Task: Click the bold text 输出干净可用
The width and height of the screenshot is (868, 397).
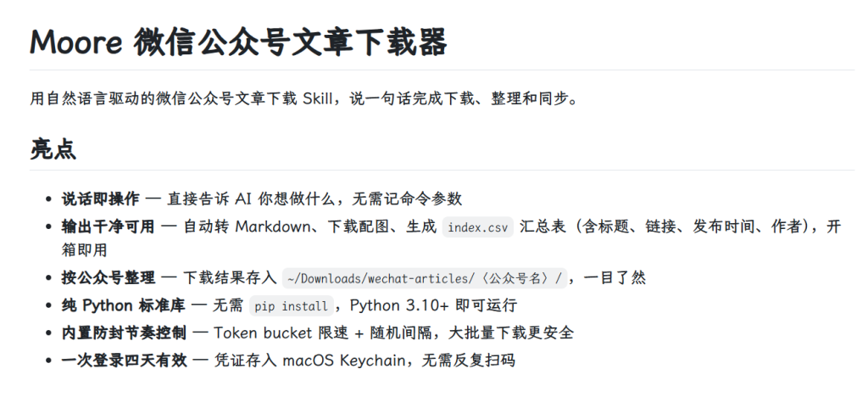Action: 108,226
